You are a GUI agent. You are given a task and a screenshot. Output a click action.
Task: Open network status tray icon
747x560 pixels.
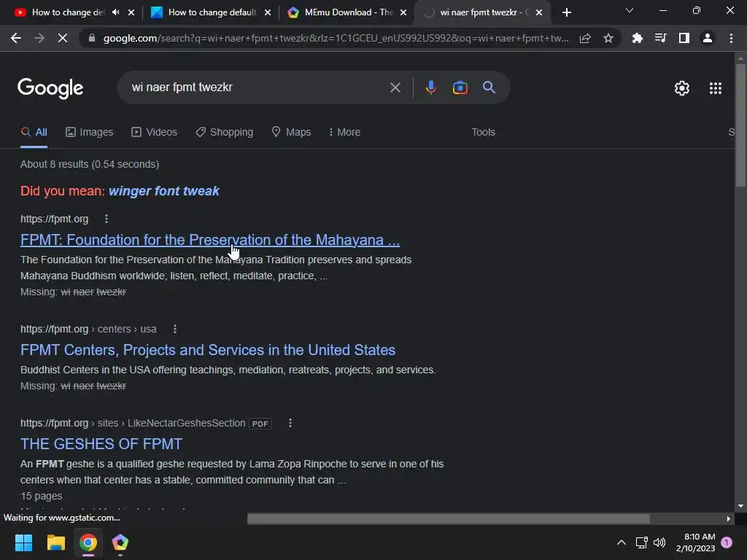point(641,542)
